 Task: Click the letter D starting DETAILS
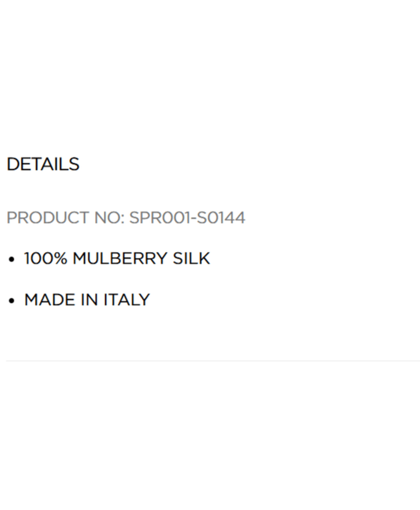tap(12, 164)
